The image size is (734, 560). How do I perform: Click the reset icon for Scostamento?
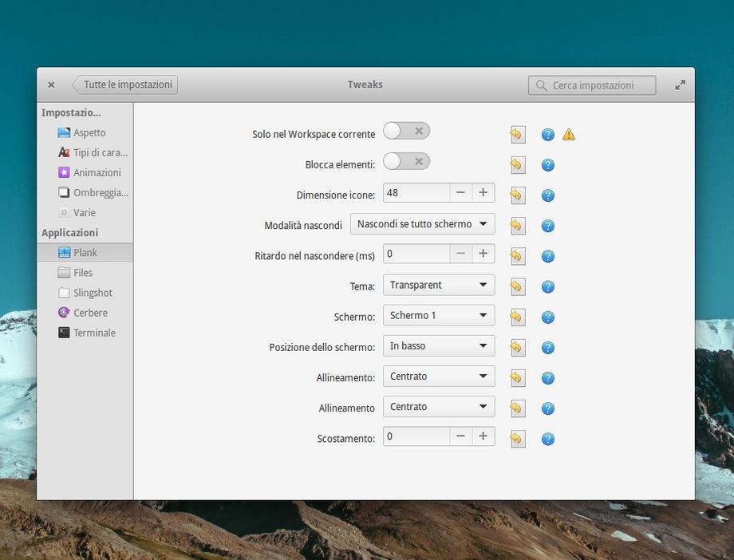517,439
